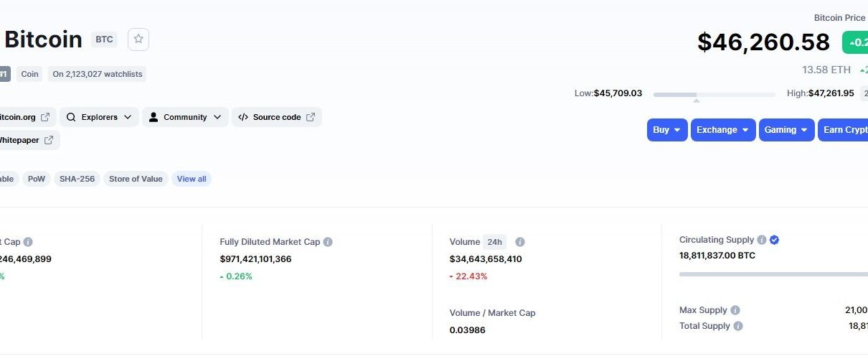Add Bitcoin to watchlist with star icon
The image size is (868, 359).
[138, 39]
